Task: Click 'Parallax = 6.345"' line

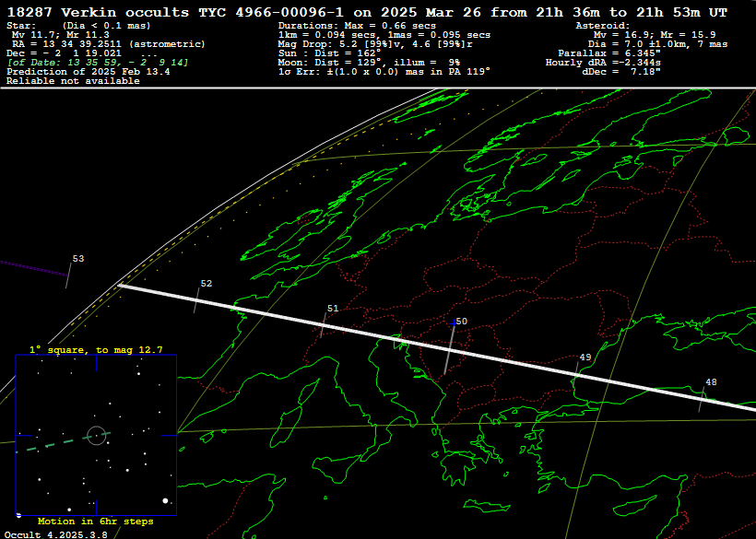Action: (608, 53)
